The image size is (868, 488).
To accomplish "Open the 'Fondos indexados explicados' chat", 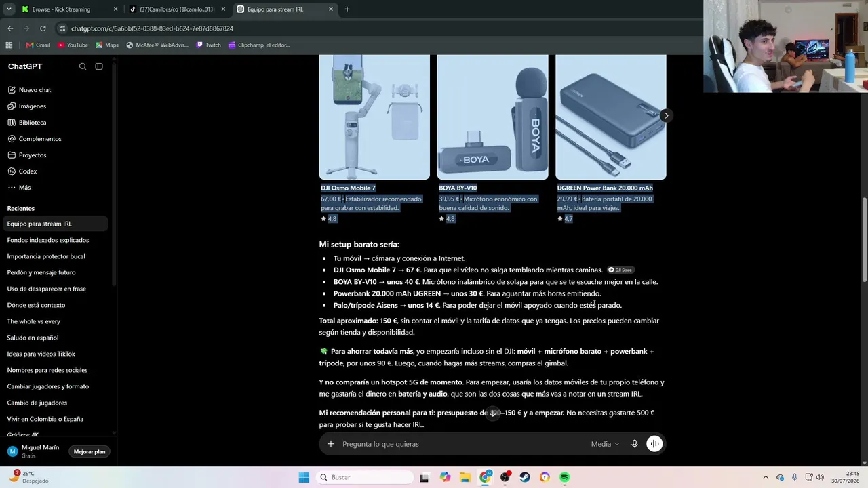I will click(54, 240).
